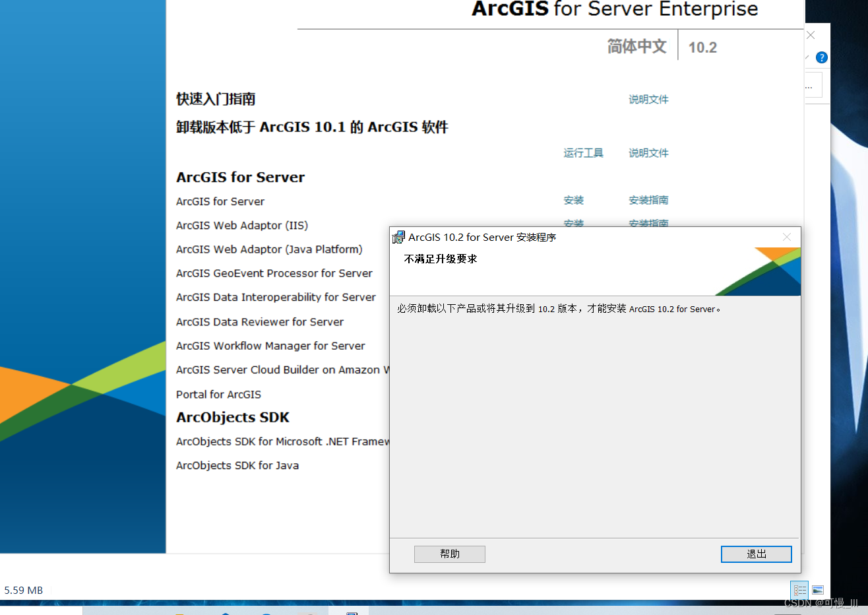Click the 退出 button to exit setup
The width and height of the screenshot is (868, 615).
(757, 554)
